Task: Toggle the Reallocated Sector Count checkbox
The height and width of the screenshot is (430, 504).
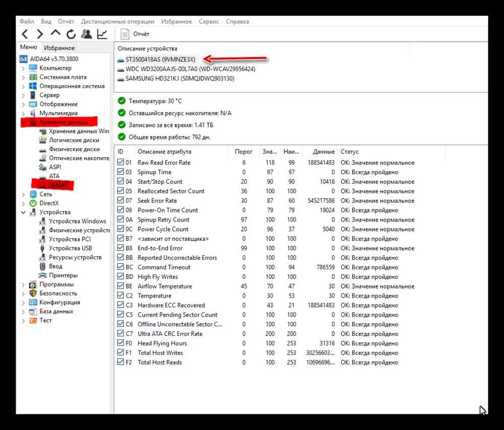Action: [120, 191]
